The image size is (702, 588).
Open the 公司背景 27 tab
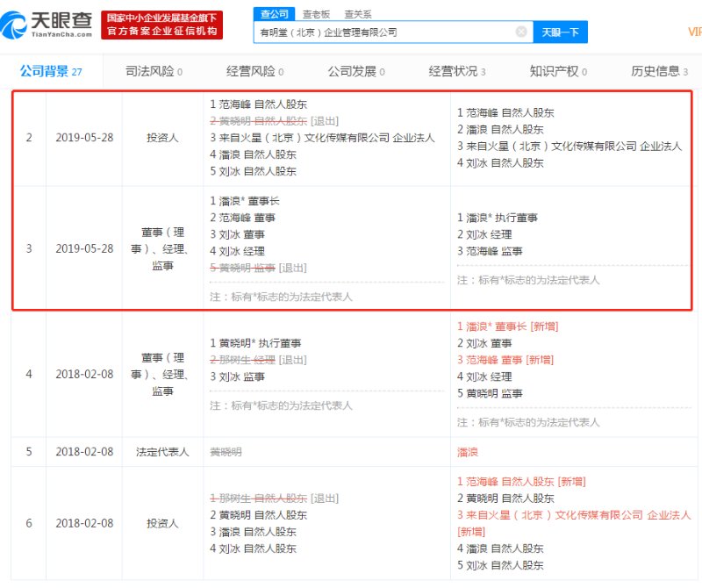[x=51, y=71]
